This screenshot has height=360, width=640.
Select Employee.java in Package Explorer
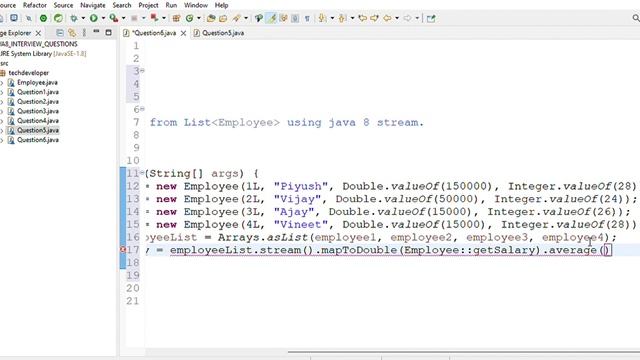click(x=37, y=82)
